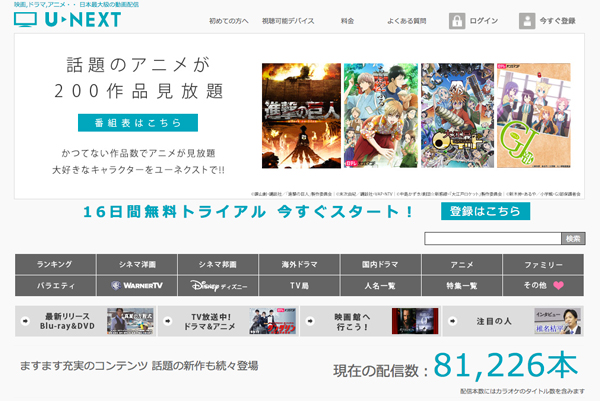Image resolution: width=600 pixels, height=401 pixels.
Task: Select the ランキング category tab
Action: 55,264
